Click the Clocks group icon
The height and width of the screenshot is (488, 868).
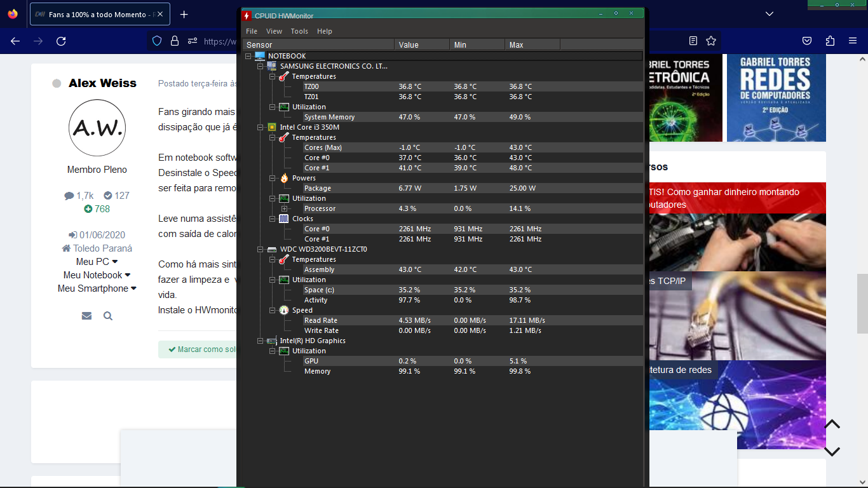pos(283,219)
